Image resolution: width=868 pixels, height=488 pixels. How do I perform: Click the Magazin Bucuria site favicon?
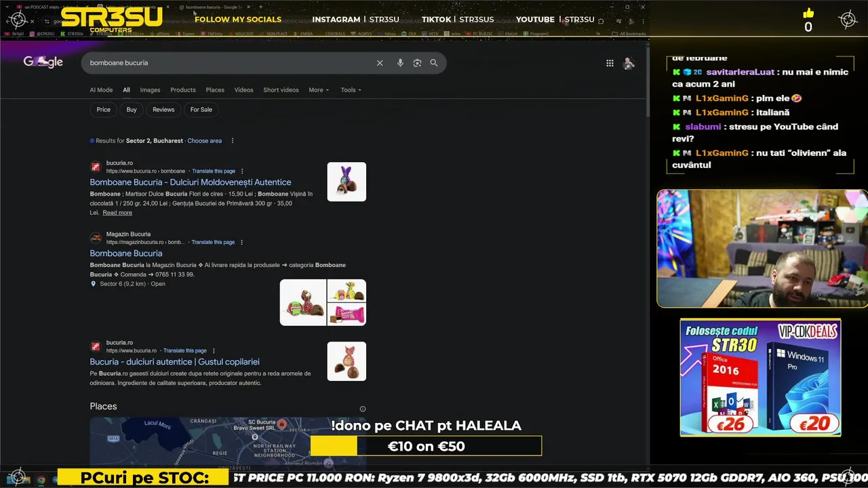(x=96, y=238)
